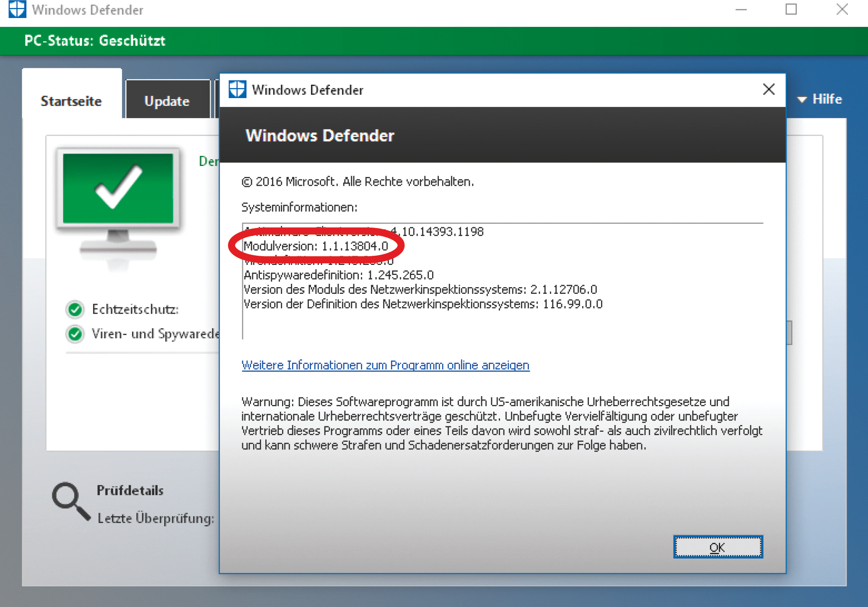Click the shield icon in dialog title bar
This screenshot has height=607, width=868.
(x=237, y=89)
